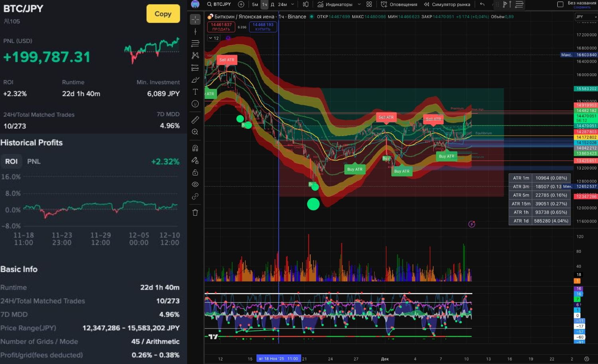The height and width of the screenshot is (364, 598).
Task: Hide all drawings with eye icon
Action: tap(195, 184)
